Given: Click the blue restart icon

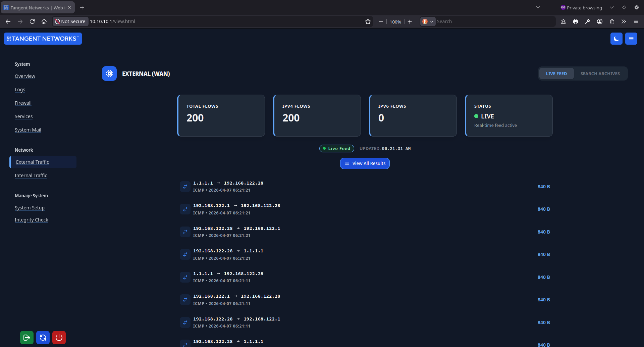Looking at the screenshot, I should point(43,338).
